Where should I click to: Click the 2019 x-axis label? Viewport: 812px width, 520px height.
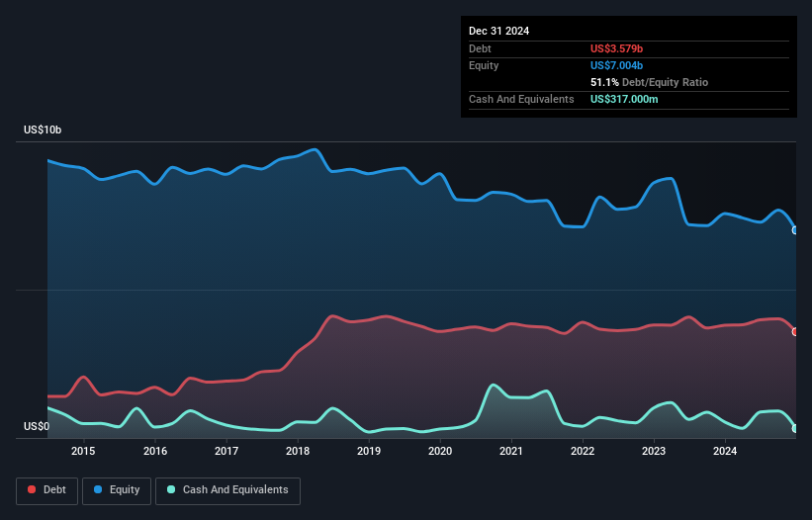(369, 451)
